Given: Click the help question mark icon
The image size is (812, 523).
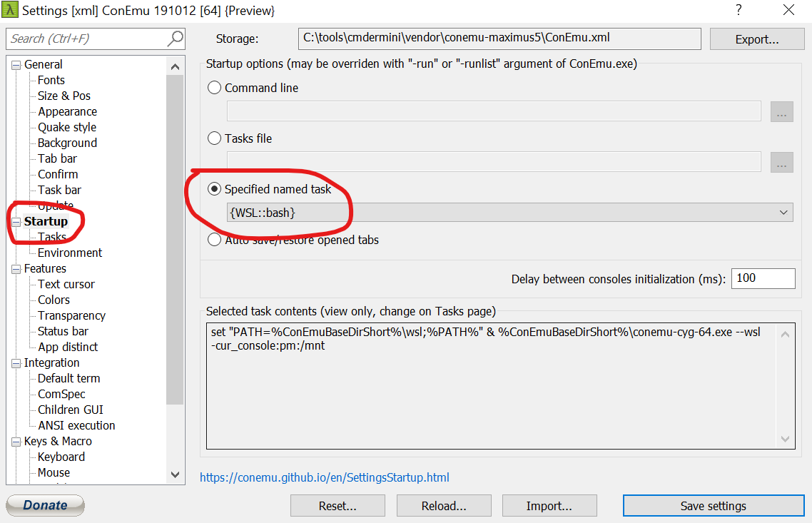Looking at the screenshot, I should 739,11.
